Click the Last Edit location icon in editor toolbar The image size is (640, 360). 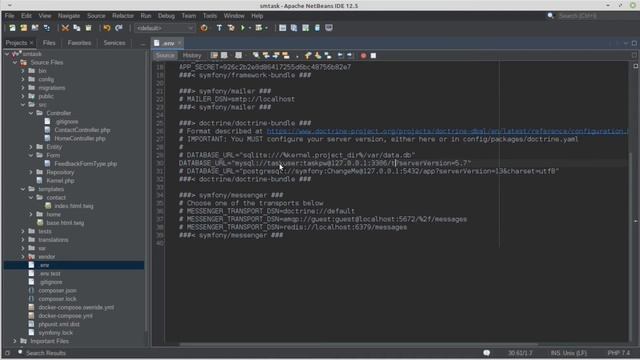coord(214,56)
